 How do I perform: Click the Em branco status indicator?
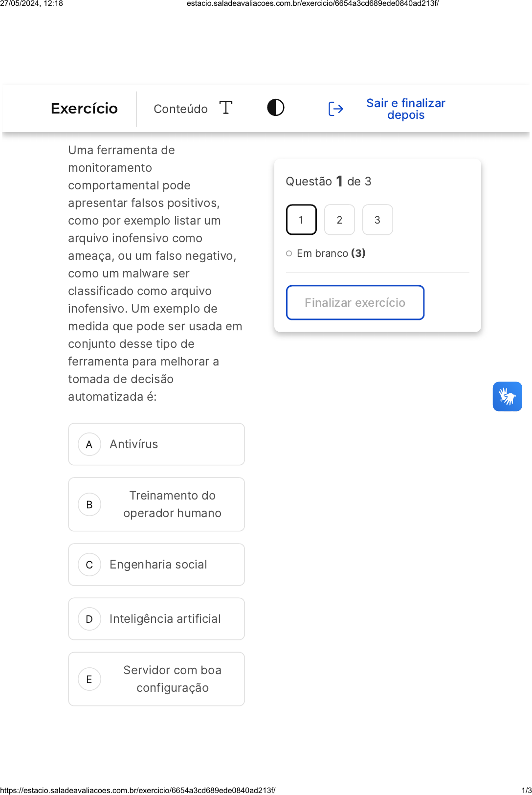[326, 253]
